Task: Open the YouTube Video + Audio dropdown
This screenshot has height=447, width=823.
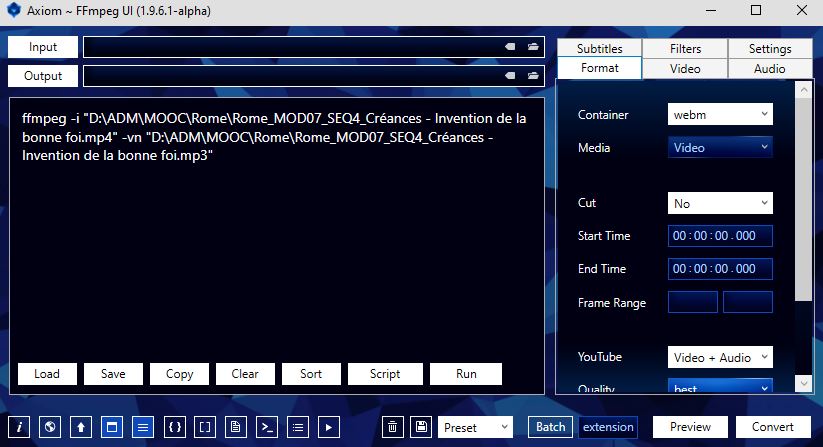Action: 720,357
